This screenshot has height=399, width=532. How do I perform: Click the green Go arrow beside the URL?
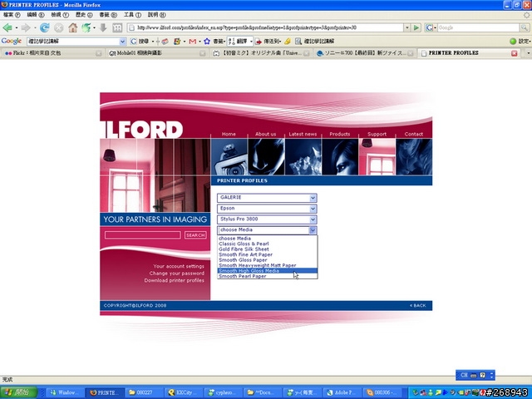pos(416,27)
